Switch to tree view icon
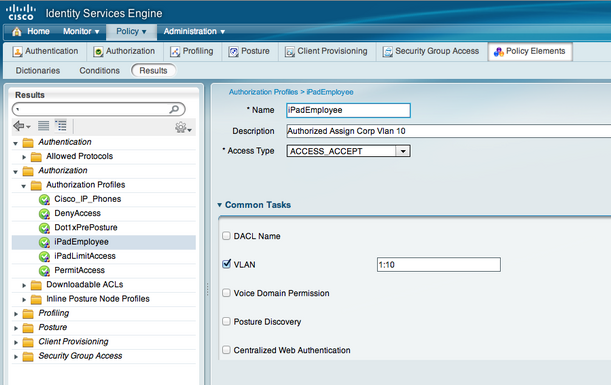Image resolution: width=611 pixels, height=385 pixels. (61, 125)
